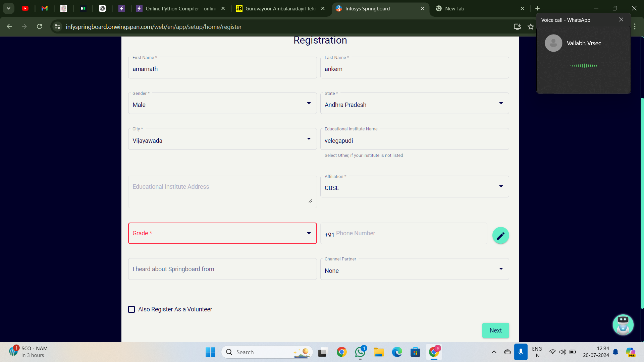Switch to Guruvayoor Ambalanadayil tab
Screen dimensions: 644x362
pos(280,8)
